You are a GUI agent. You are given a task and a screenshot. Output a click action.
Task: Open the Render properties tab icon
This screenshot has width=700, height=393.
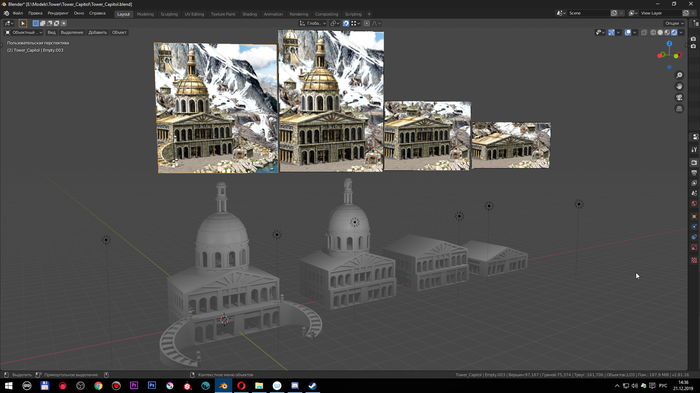(x=694, y=163)
